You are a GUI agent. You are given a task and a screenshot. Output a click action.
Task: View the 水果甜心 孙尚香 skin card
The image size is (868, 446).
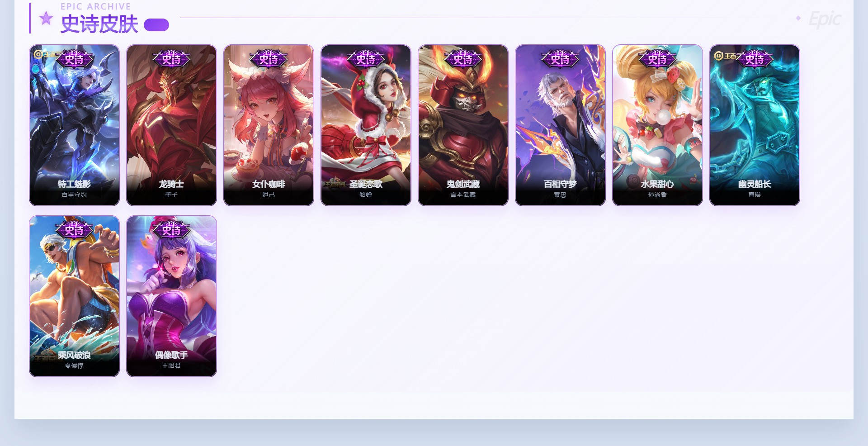(657, 125)
